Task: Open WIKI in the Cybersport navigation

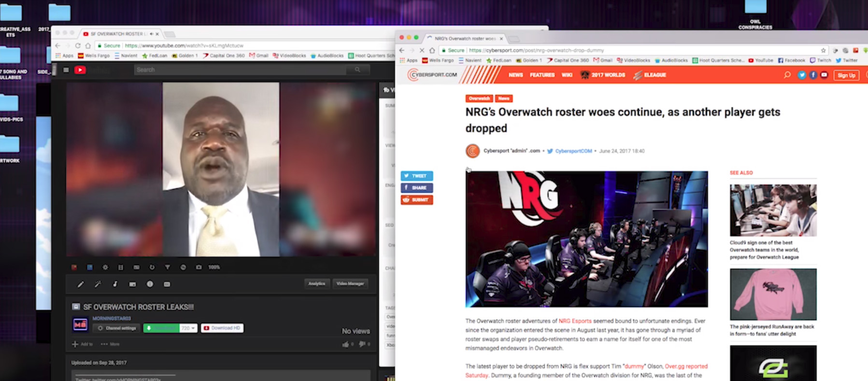Action: pos(567,75)
